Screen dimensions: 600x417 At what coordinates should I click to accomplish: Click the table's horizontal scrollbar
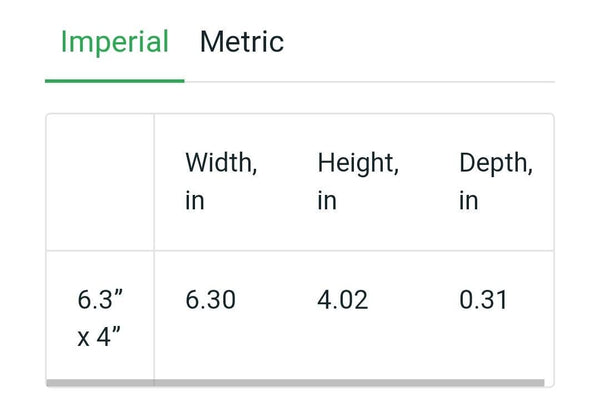tap(295, 383)
